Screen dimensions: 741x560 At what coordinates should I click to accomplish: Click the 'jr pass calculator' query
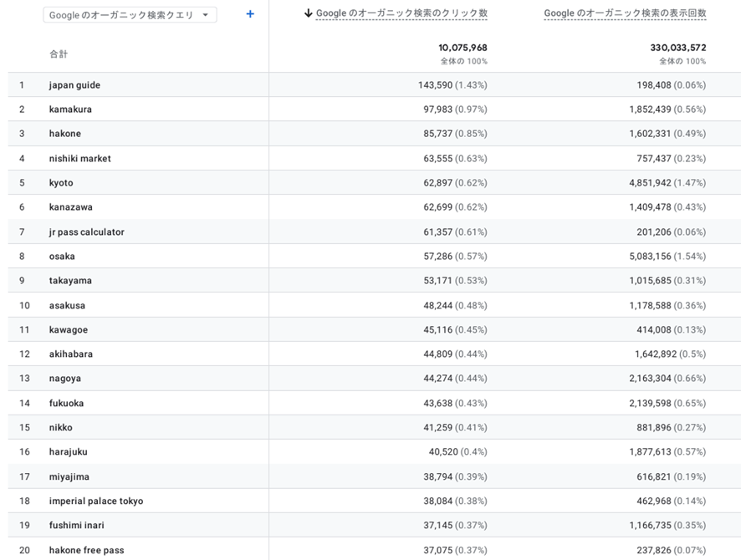tap(86, 232)
